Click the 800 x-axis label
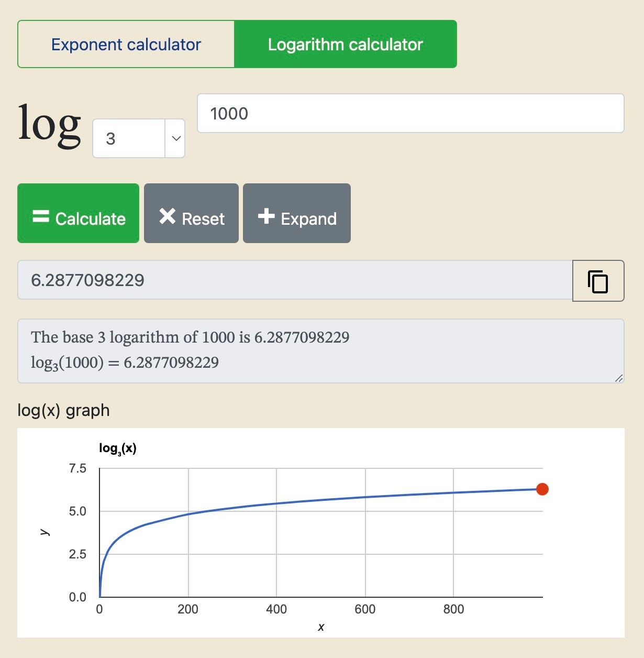644x658 pixels. (453, 609)
